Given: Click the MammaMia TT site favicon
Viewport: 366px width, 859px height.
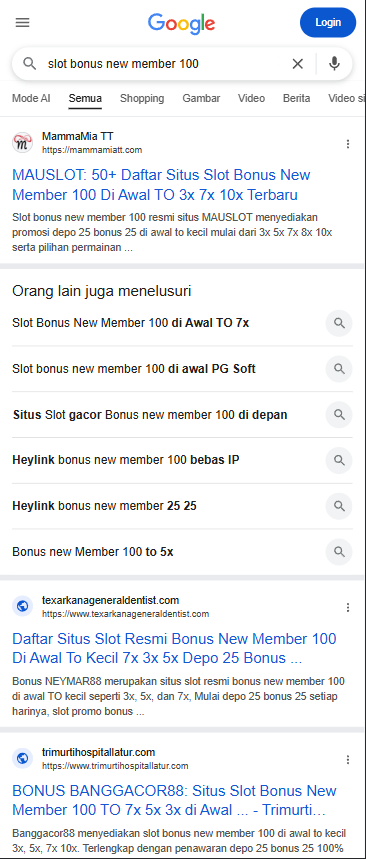Looking at the screenshot, I should (22, 143).
